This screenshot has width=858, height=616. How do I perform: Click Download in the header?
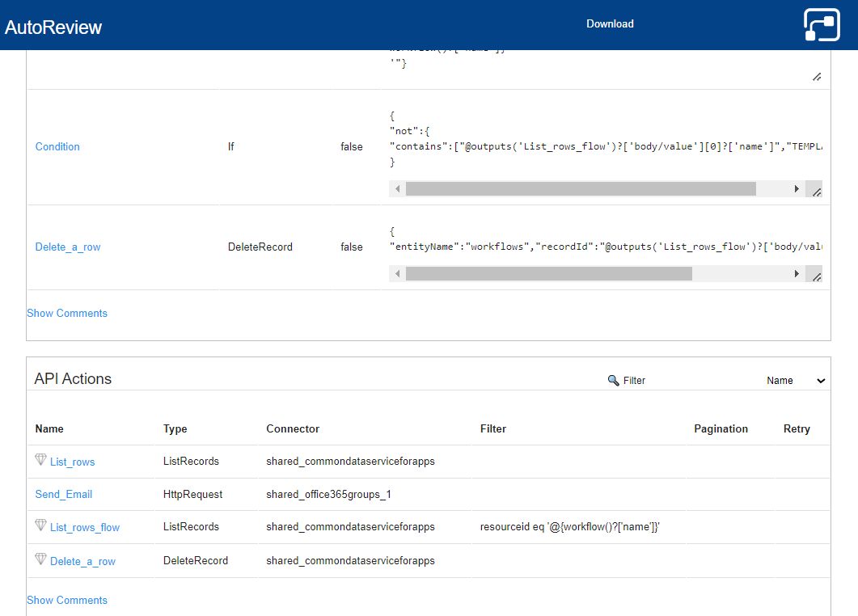tap(610, 24)
